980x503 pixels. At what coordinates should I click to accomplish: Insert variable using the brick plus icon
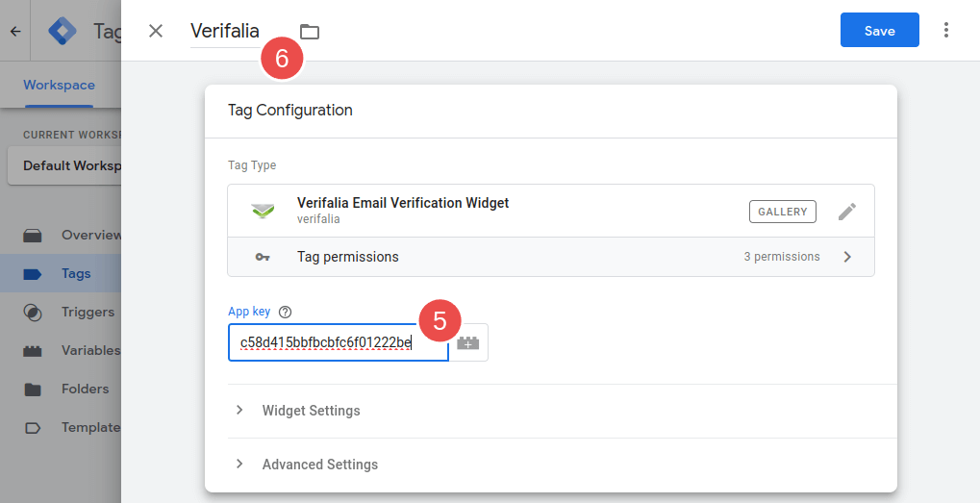[468, 342]
